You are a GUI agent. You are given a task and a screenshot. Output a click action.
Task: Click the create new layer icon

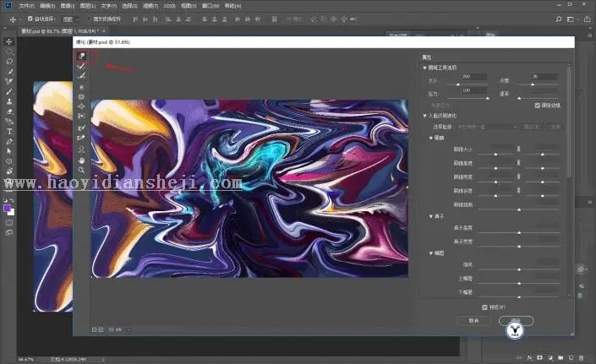tap(571, 357)
